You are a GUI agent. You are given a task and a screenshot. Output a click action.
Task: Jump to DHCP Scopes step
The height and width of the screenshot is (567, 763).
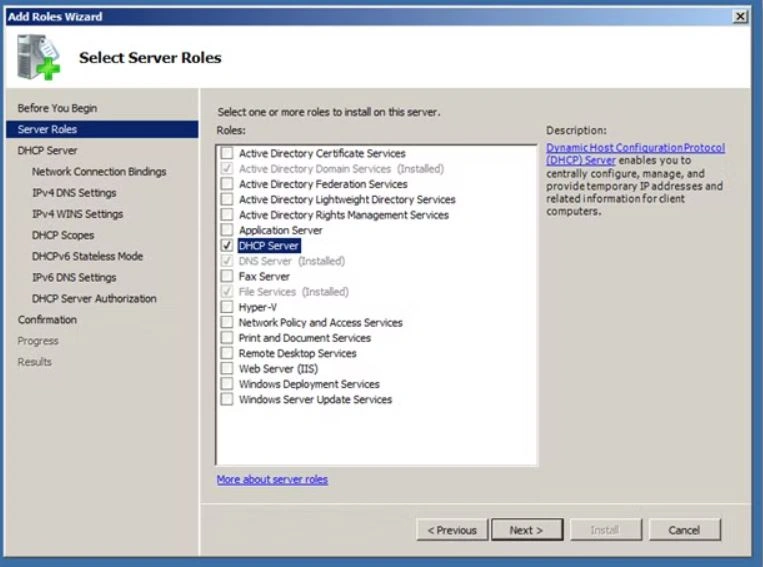pos(63,235)
